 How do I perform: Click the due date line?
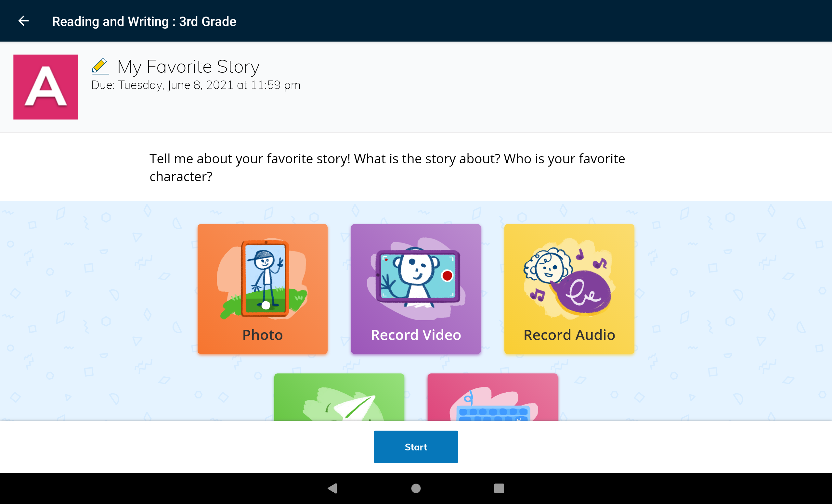point(196,85)
